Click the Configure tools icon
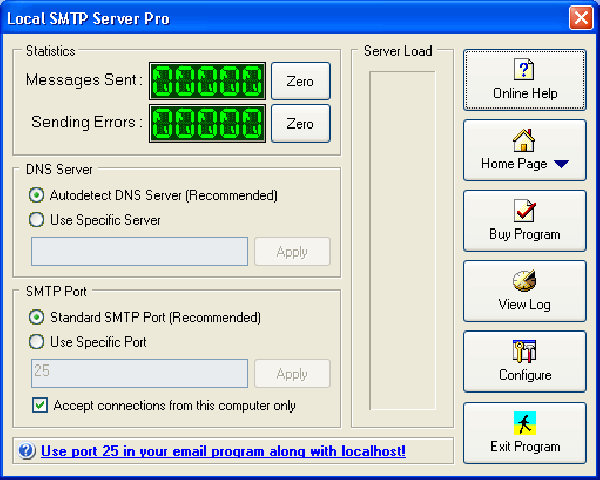 525,352
